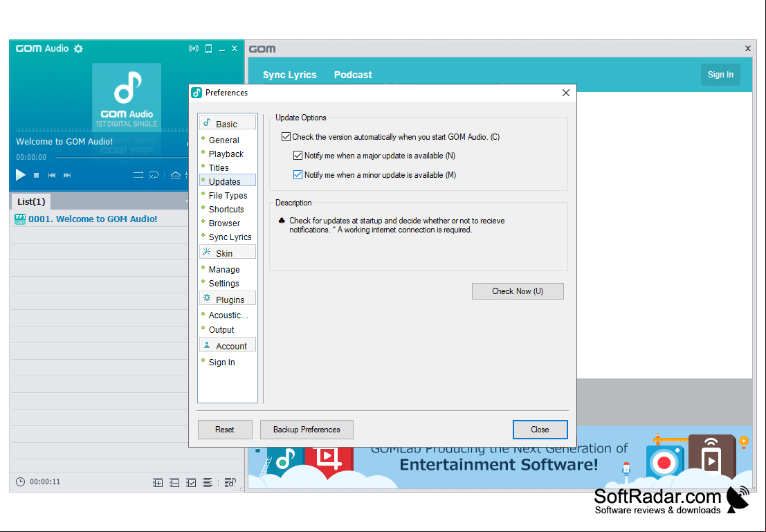This screenshot has height=532, width=766.
Task: Select the Updates preferences page
Action: point(228,181)
